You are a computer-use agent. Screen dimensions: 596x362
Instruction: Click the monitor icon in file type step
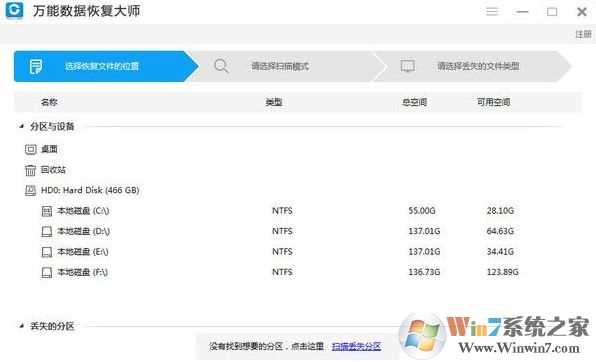(x=407, y=66)
